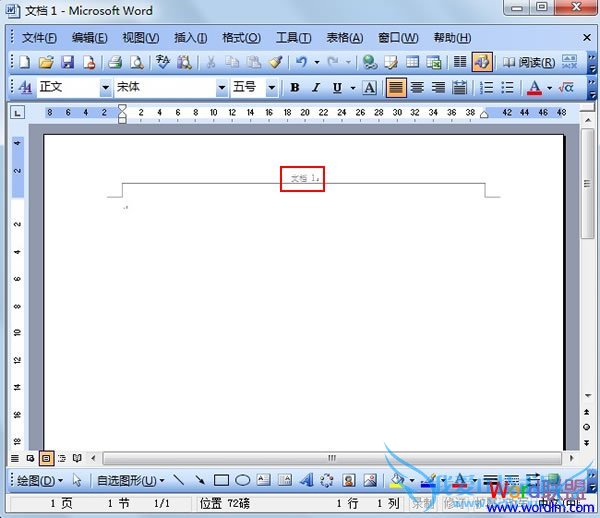The image size is (600, 518).
Task: Expand the font dropdown showing 宋体
Action: pyautogui.click(x=222, y=88)
